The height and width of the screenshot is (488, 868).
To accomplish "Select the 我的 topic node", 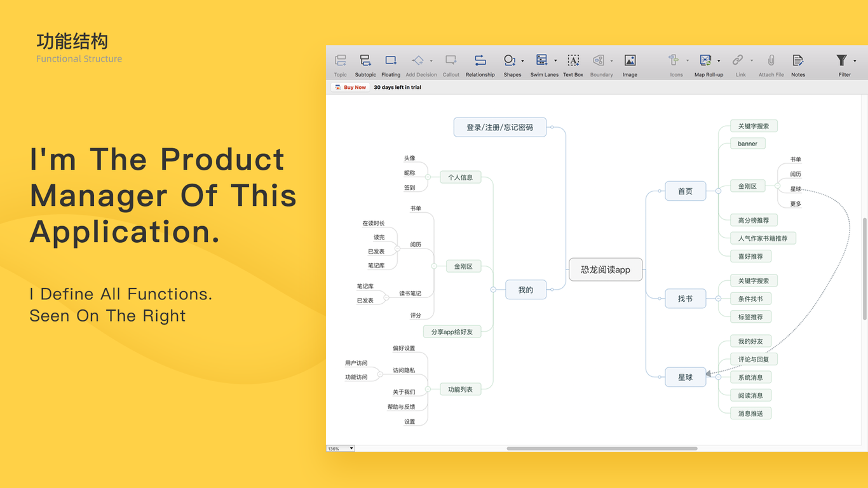I will (x=526, y=290).
